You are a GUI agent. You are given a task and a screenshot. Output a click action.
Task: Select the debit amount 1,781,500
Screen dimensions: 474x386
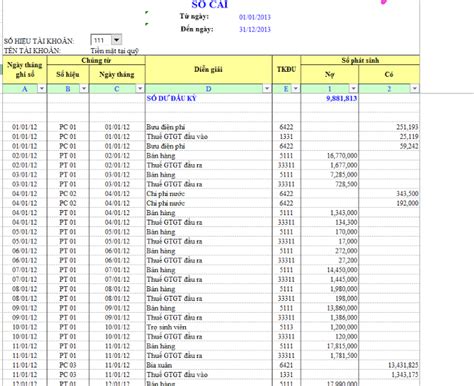(x=344, y=356)
